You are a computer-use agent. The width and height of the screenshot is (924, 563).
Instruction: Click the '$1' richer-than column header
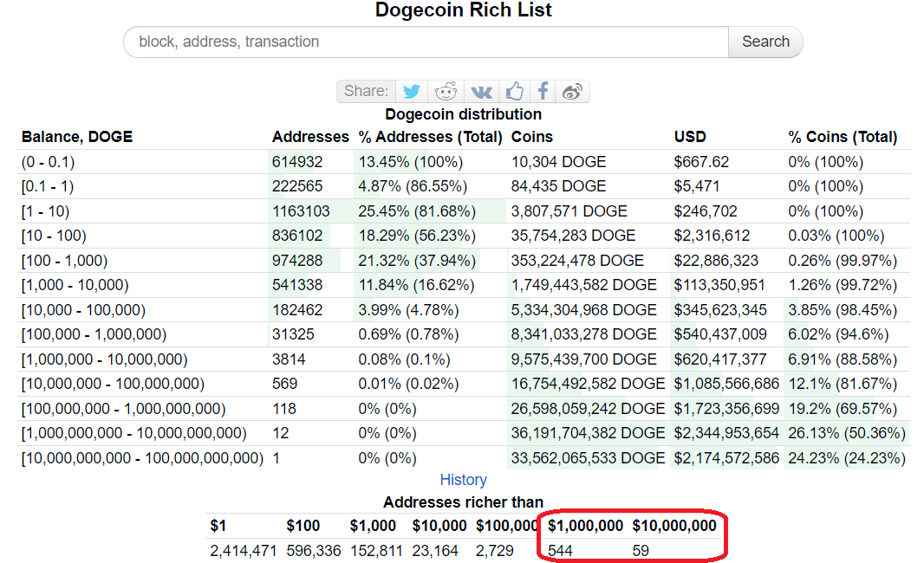pos(218,526)
